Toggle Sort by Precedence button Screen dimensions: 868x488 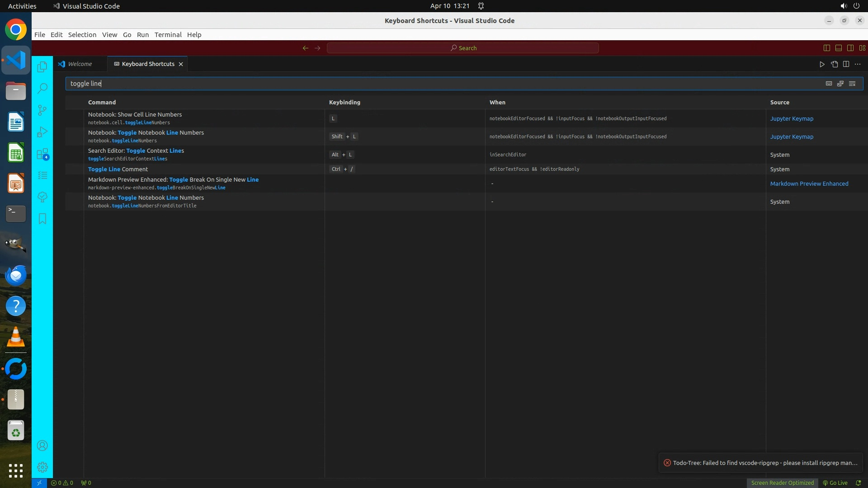(x=840, y=84)
